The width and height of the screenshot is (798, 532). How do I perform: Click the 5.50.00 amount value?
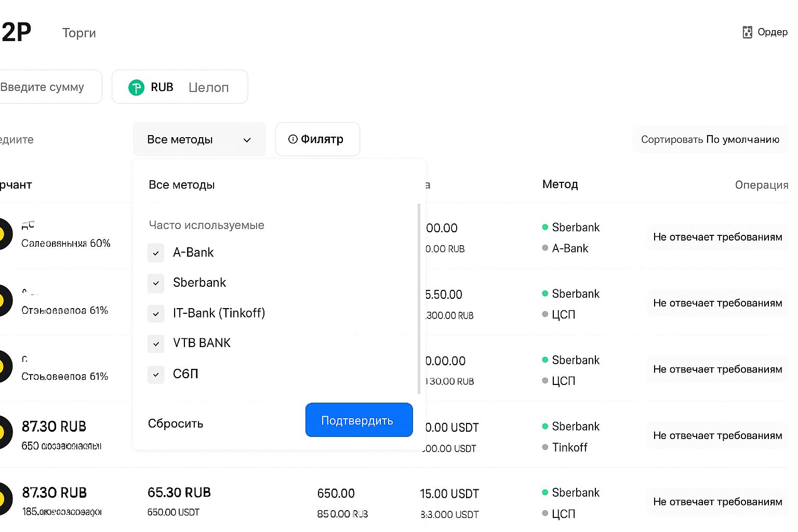443,295
